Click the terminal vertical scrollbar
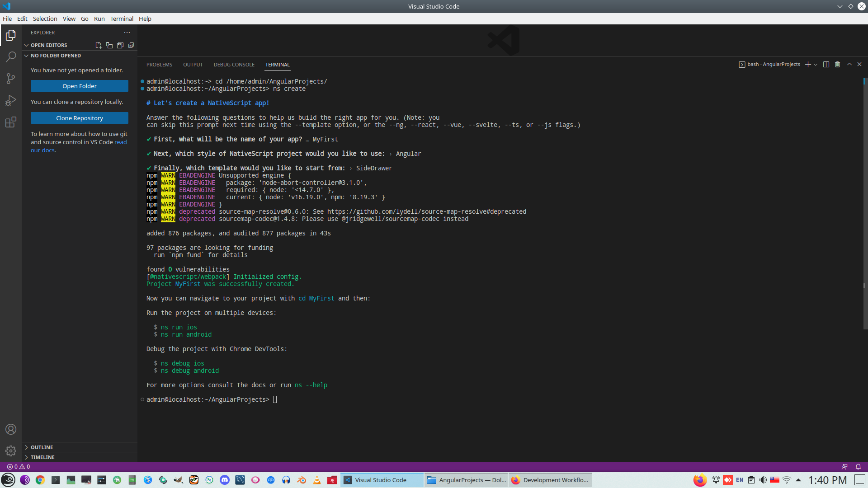 click(864, 203)
